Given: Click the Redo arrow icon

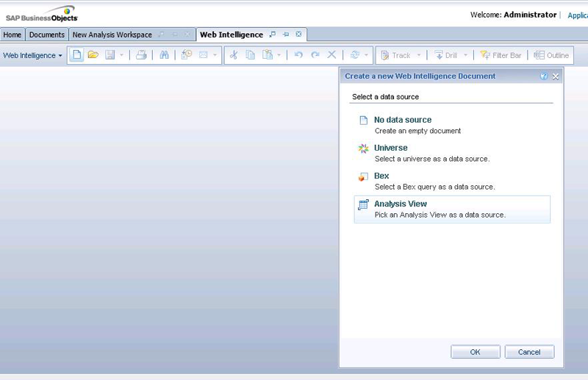Looking at the screenshot, I should coord(315,55).
